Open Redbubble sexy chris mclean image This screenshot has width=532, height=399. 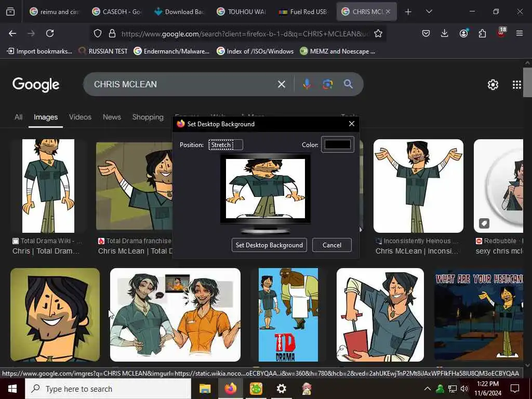coord(498,186)
